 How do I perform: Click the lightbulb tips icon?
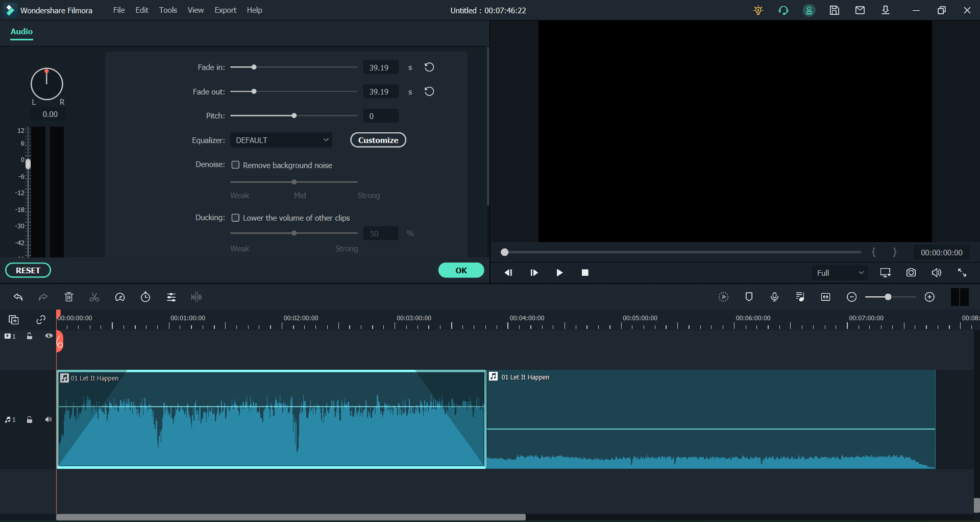pos(758,10)
